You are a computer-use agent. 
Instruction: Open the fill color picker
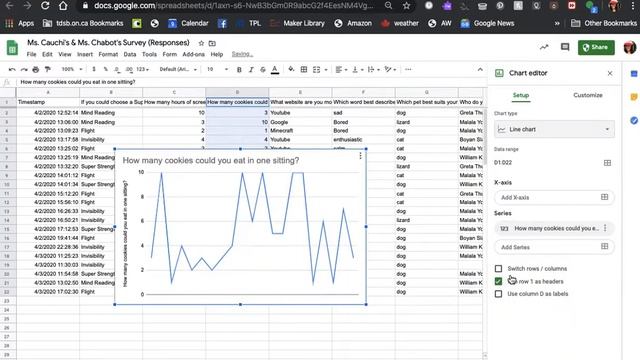pos(291,69)
